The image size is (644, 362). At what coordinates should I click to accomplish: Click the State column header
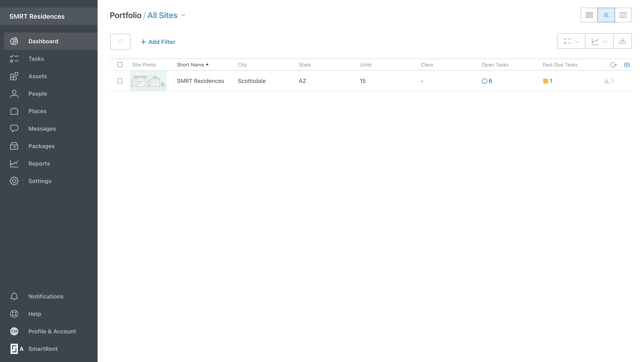tap(305, 65)
